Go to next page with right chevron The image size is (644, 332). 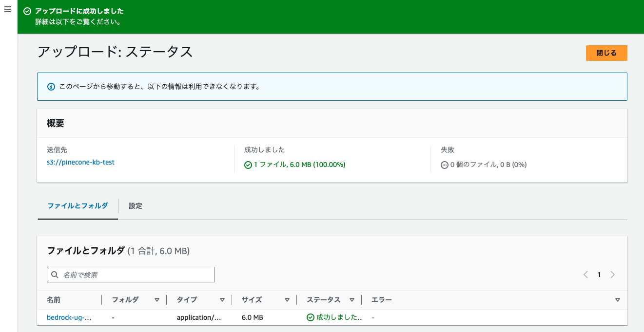(x=613, y=275)
